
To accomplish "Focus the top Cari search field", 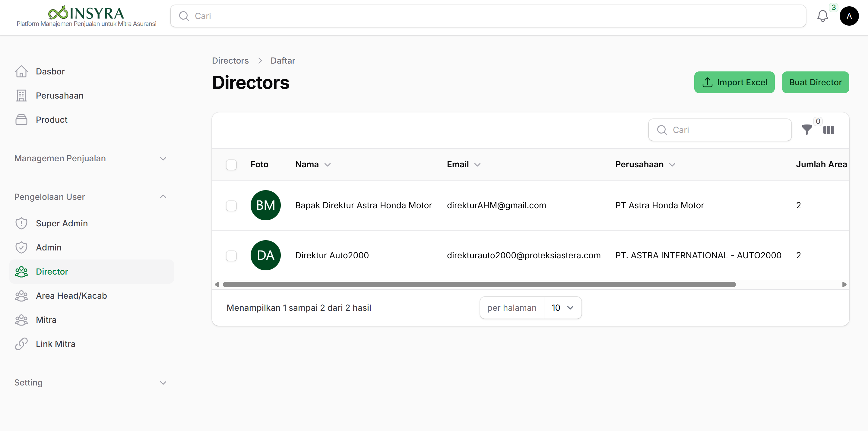I will [x=488, y=16].
